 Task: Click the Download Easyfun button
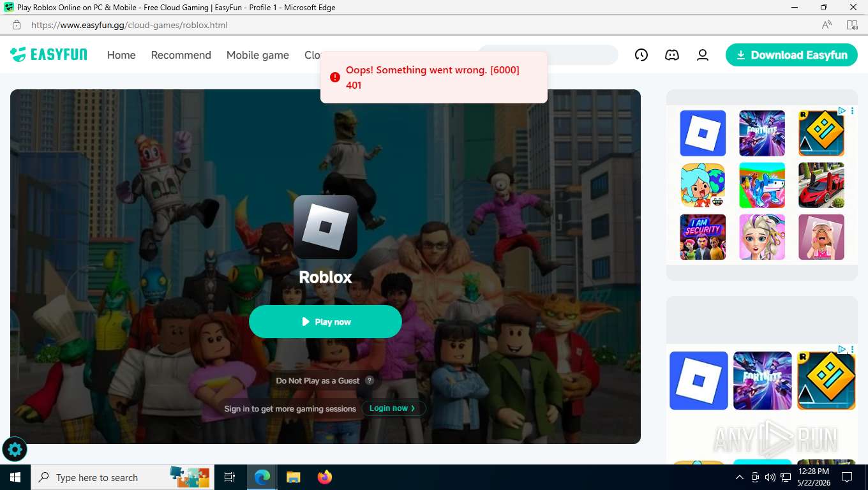pyautogui.click(x=791, y=55)
